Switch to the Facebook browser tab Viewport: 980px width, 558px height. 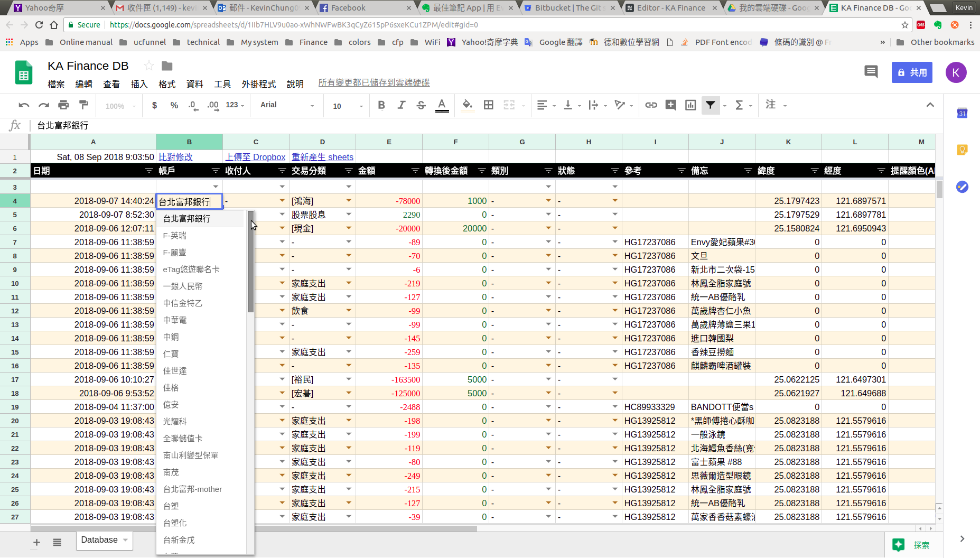(366, 8)
